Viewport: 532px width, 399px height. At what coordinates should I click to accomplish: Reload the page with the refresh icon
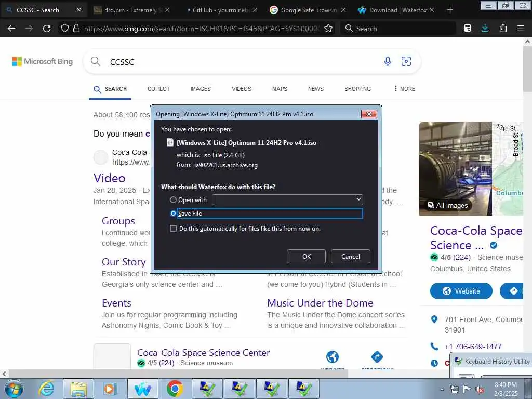click(47, 29)
